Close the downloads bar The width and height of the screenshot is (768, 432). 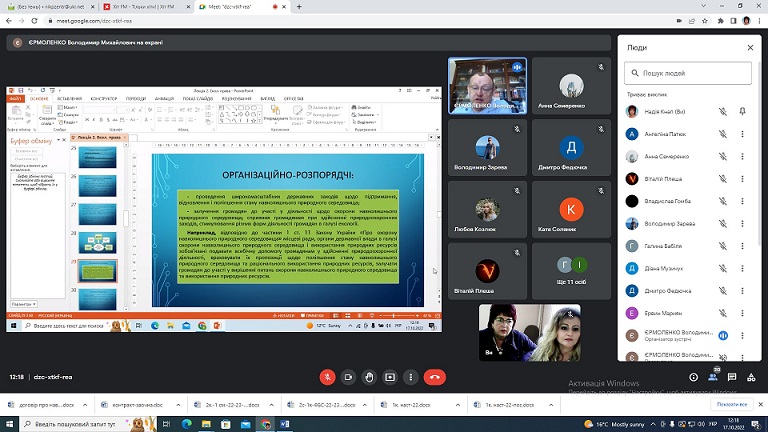click(760, 405)
